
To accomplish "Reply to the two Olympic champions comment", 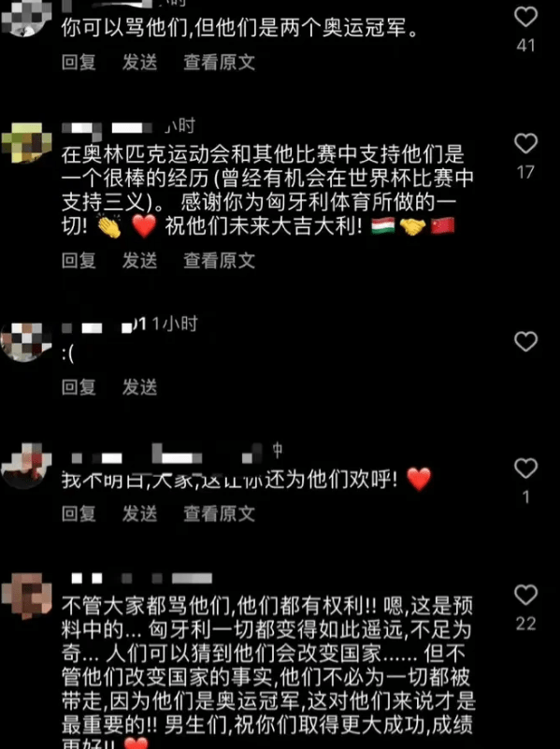I will [x=79, y=62].
